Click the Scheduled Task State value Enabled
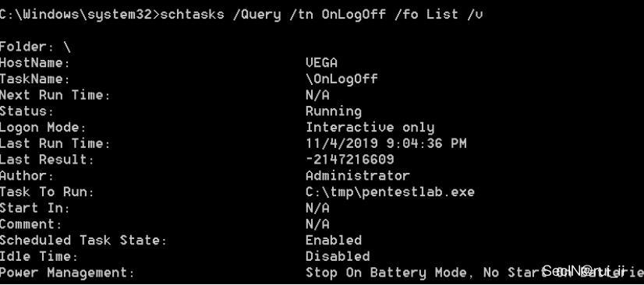The width and height of the screenshot is (644, 285). pyautogui.click(x=334, y=241)
